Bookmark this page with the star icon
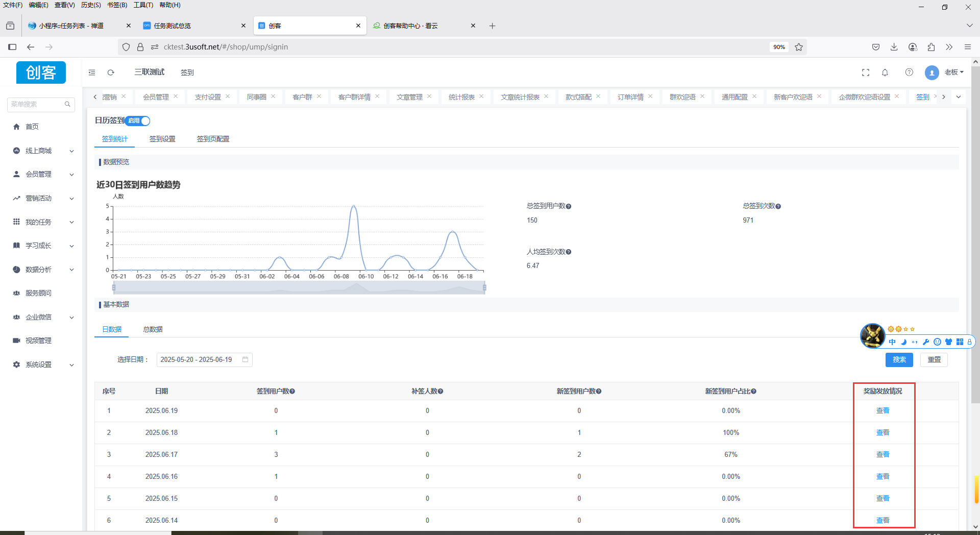 (799, 47)
